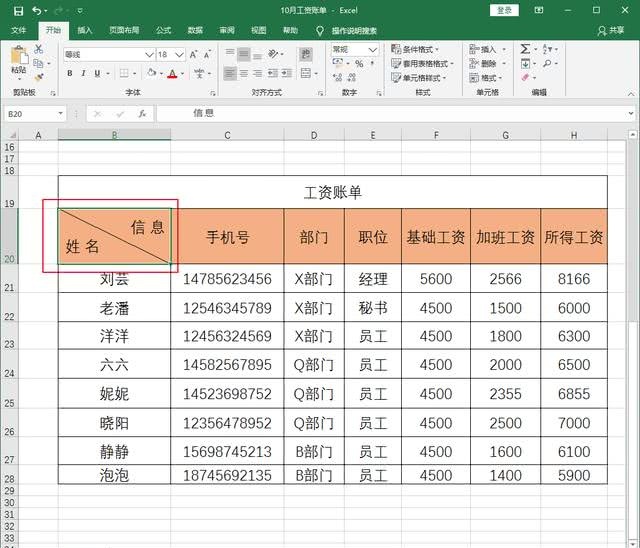Save the workbook with the floppy disk icon

pos(18,11)
